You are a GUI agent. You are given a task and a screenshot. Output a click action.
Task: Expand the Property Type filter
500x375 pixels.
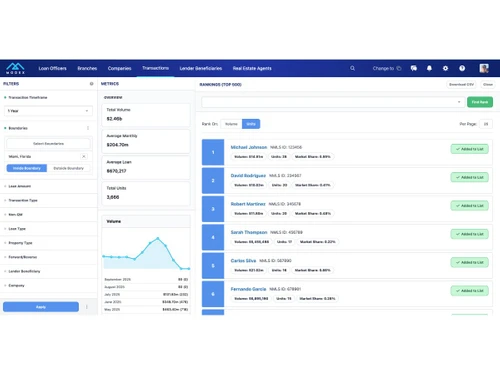tap(20, 243)
